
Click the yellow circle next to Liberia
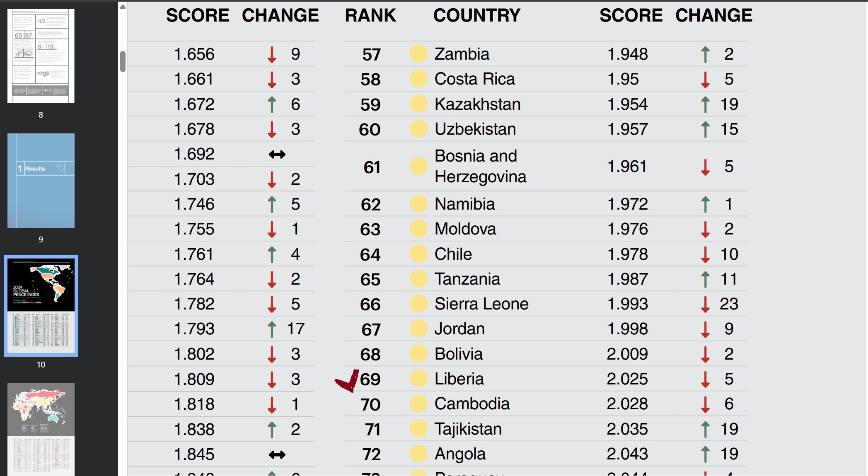[418, 379]
